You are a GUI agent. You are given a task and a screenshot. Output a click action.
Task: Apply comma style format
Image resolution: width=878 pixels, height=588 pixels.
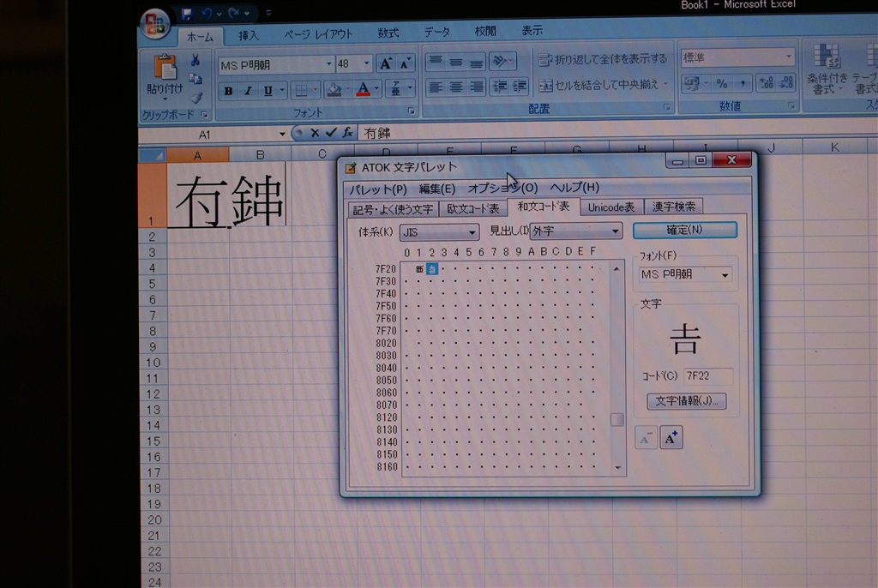[x=743, y=83]
